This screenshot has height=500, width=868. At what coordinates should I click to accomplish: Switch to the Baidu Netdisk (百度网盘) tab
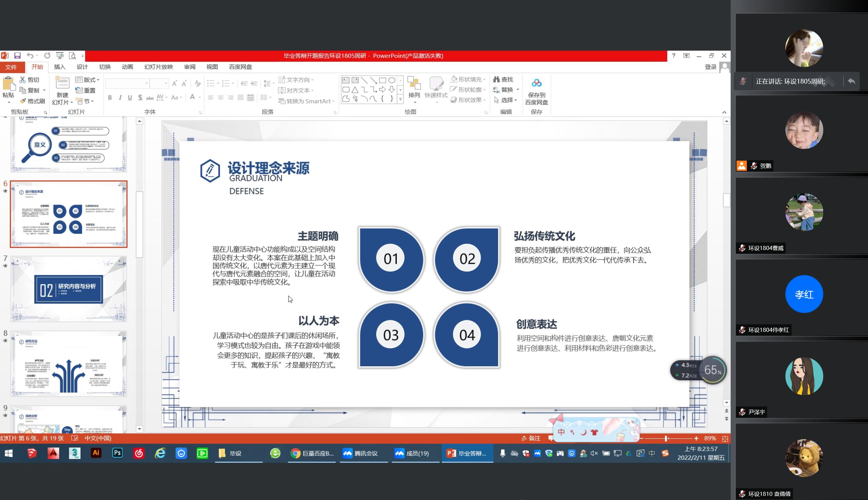241,67
